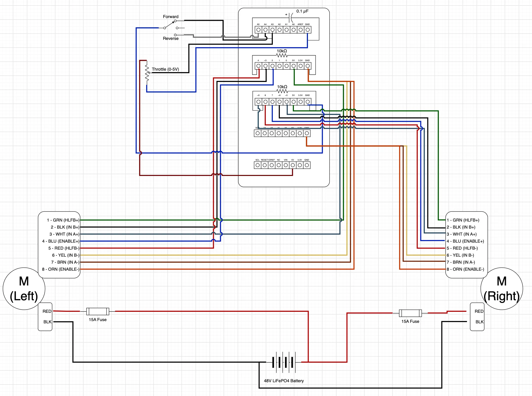The height and width of the screenshot is (396, 532).
Task: Click the Forward switch label
Action: tap(171, 17)
